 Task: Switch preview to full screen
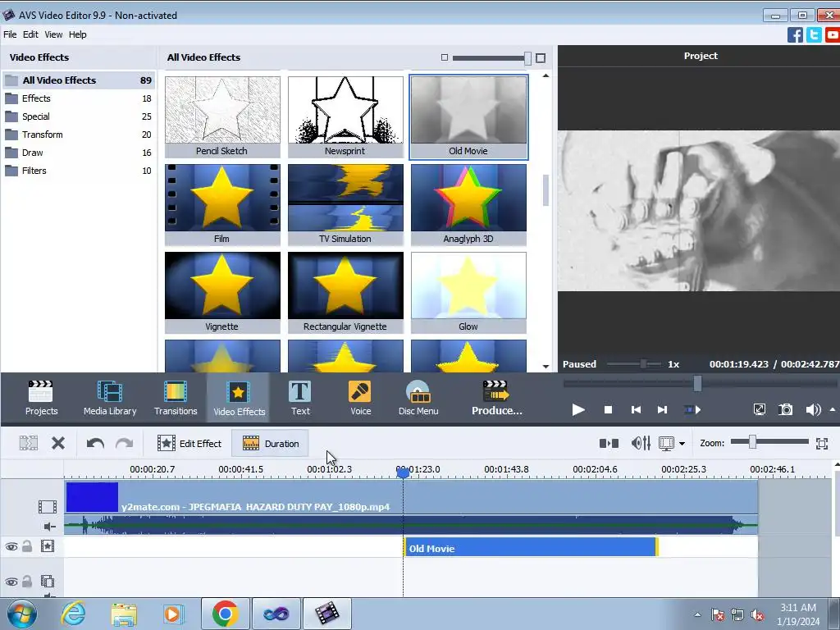tap(759, 410)
